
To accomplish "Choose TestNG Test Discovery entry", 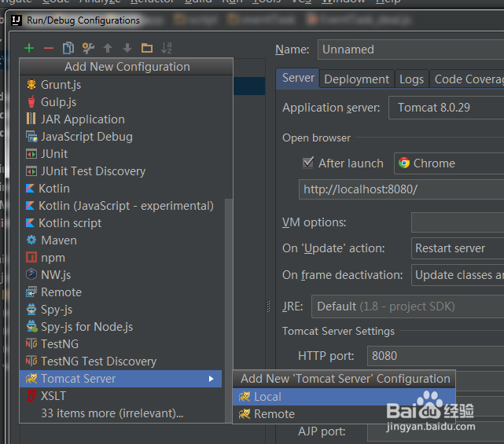I will tap(122, 361).
